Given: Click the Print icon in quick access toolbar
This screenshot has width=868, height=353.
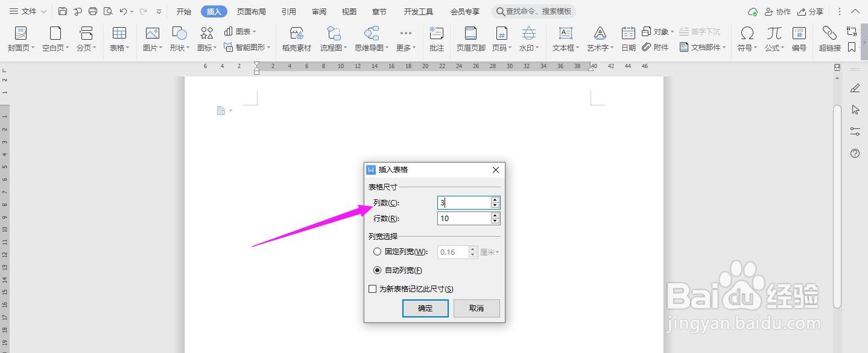Looking at the screenshot, I should (x=93, y=11).
